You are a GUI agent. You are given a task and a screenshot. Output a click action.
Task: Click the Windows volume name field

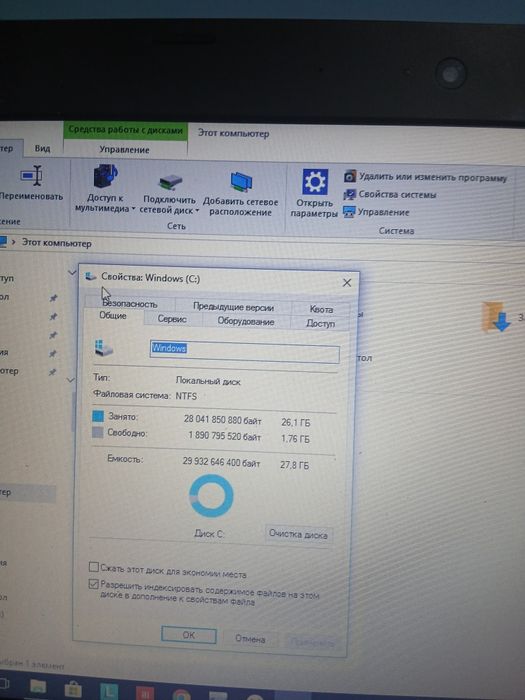click(x=245, y=353)
